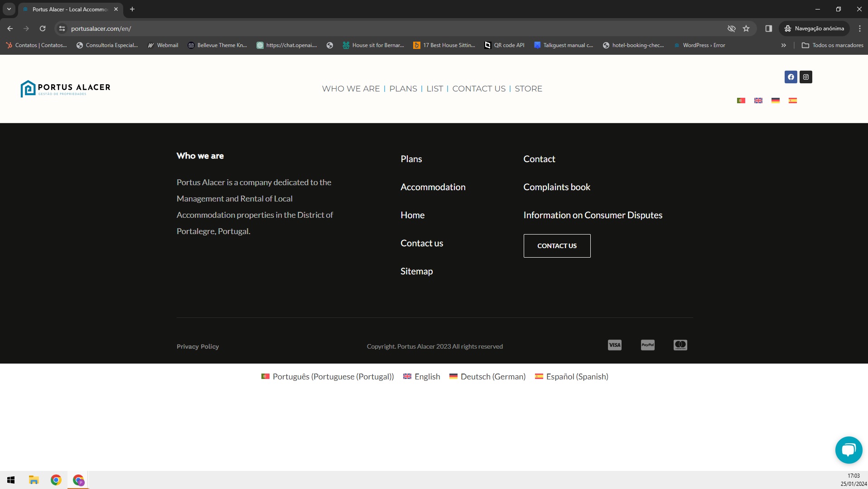Viewport: 868px width, 489px height.
Task: Open File Explorer from taskbar
Action: click(34, 480)
